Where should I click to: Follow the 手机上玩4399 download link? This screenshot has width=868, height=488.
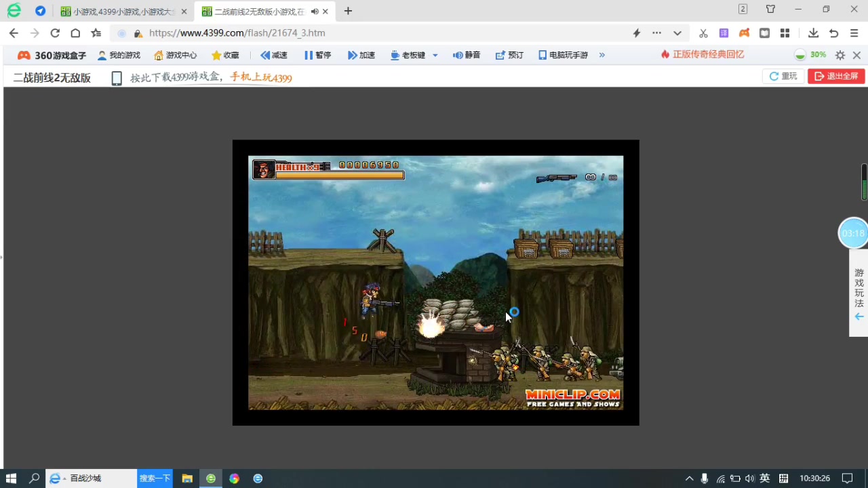[x=261, y=77]
